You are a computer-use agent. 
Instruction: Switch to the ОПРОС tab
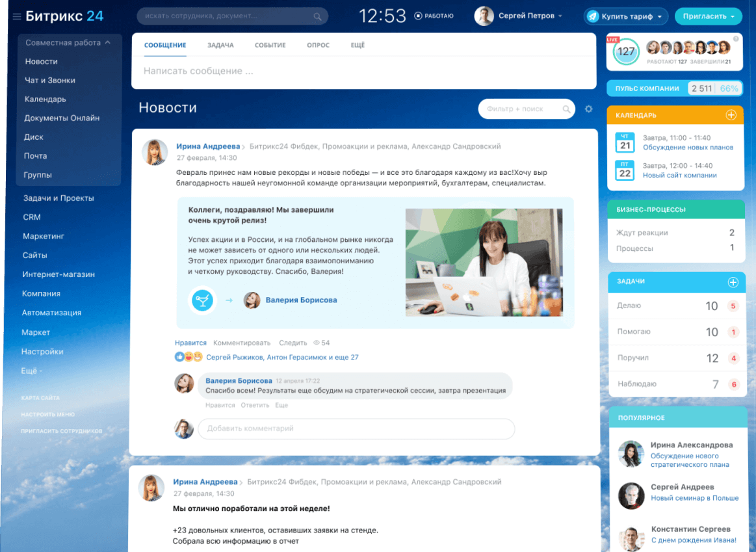pyautogui.click(x=319, y=46)
